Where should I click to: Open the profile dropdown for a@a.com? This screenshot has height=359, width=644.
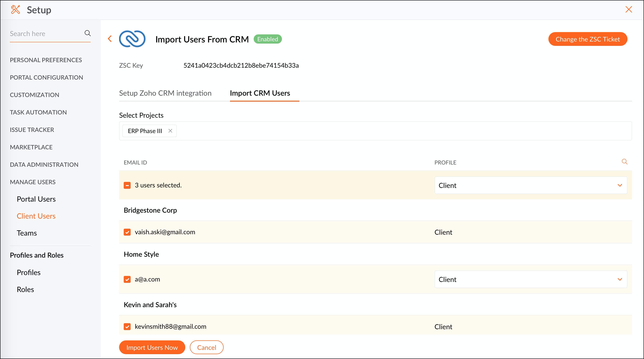pos(531,279)
